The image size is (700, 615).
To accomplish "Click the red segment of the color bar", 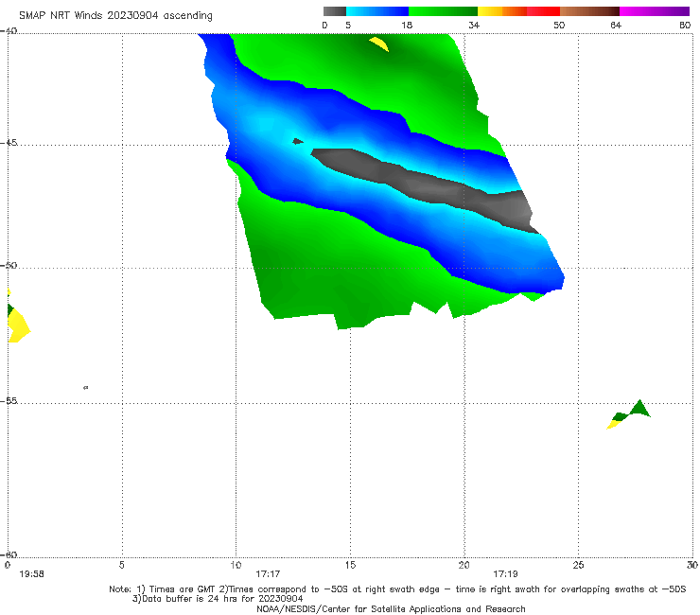I will coord(543,11).
